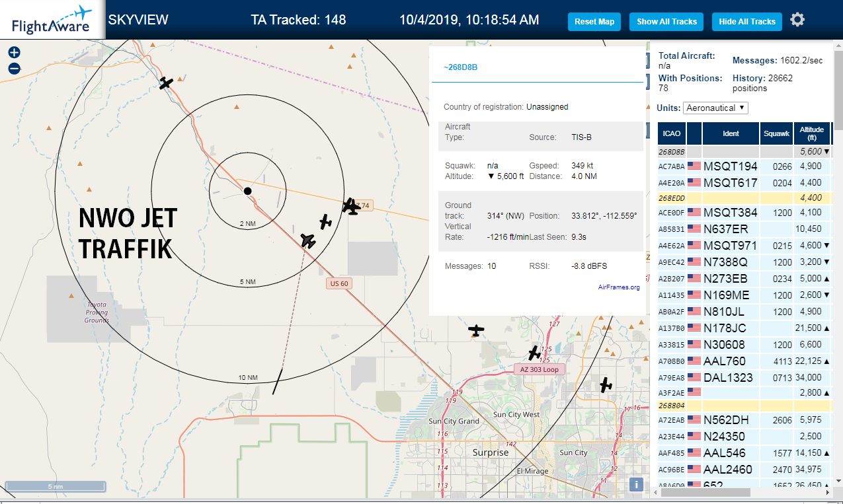
Task: Click the FlightAware logo
Action: 52,19
